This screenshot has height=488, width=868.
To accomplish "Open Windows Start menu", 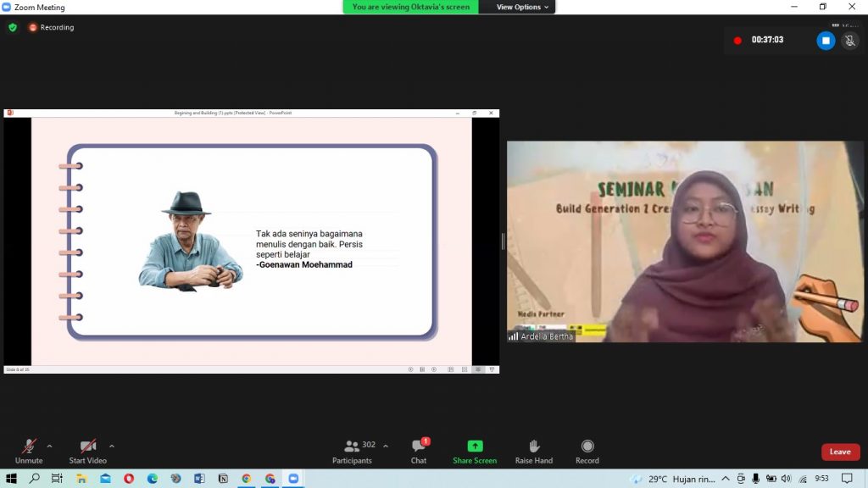I will [12, 479].
